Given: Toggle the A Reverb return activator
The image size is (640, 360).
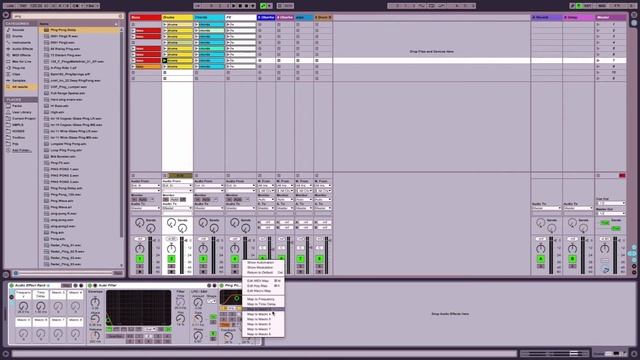Looking at the screenshot, I should 541,259.
